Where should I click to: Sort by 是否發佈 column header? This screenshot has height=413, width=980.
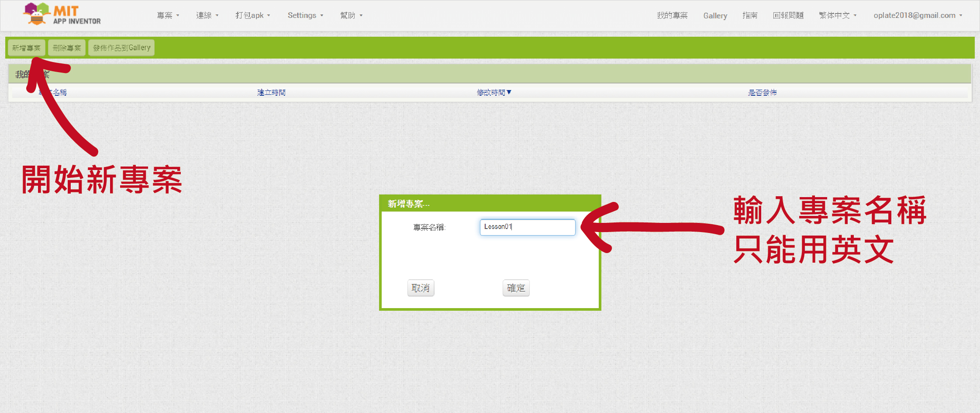pyautogui.click(x=762, y=92)
